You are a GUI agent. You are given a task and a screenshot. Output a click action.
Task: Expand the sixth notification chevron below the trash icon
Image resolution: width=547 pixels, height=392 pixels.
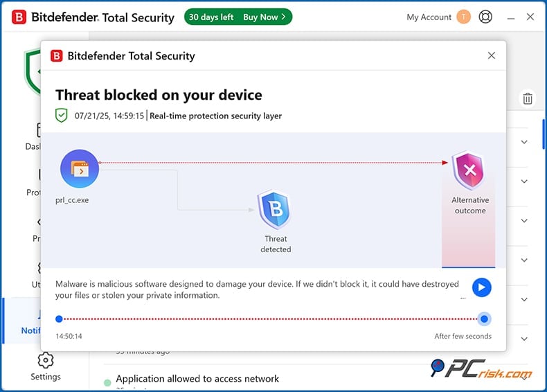(x=524, y=339)
